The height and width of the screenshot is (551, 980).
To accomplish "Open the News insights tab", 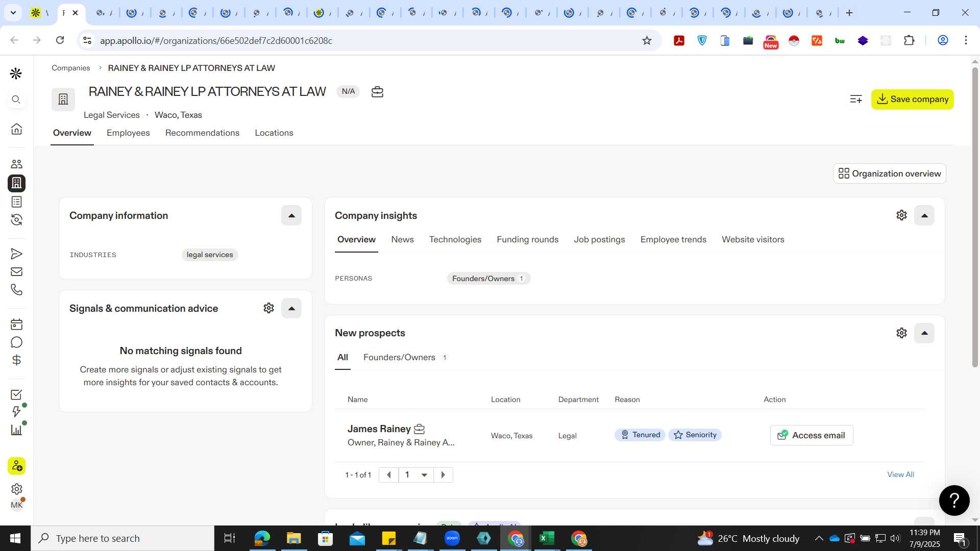I will 402,239.
